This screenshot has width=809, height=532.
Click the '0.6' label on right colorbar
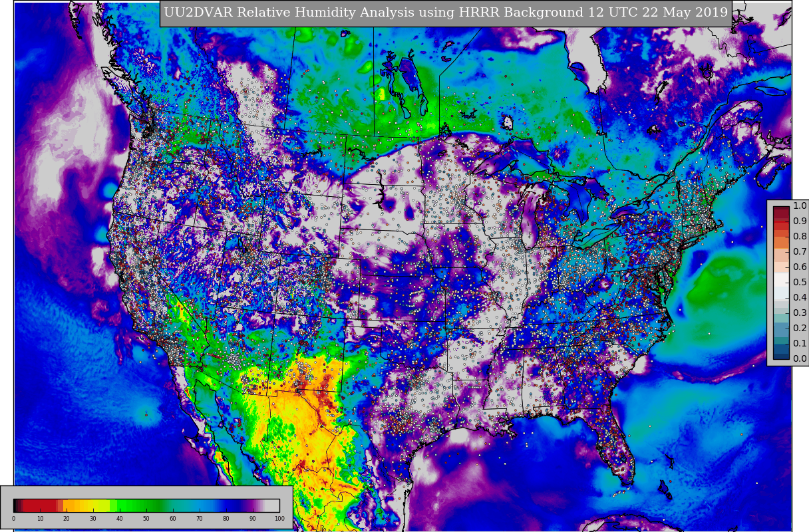click(800, 267)
